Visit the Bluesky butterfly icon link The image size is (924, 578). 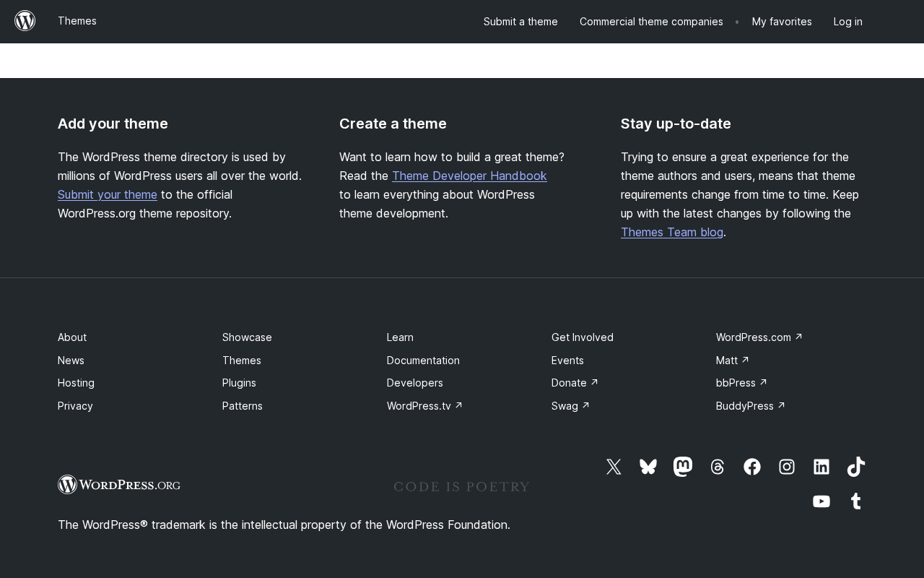tap(648, 467)
